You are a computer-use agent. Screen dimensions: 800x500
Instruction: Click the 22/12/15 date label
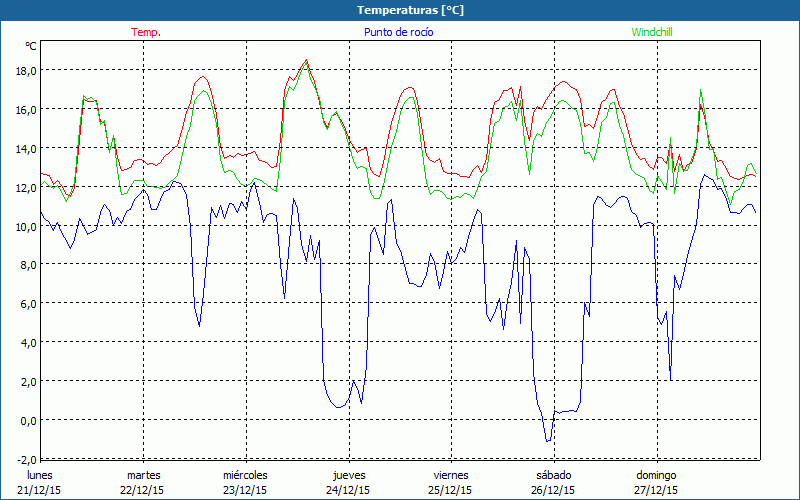[x=142, y=490]
